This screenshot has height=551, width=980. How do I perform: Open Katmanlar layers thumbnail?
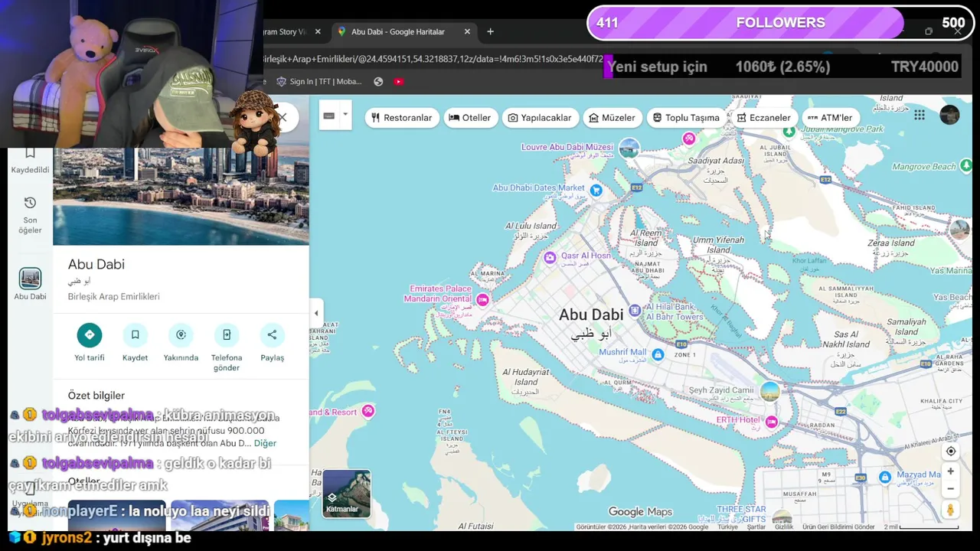[x=347, y=494]
